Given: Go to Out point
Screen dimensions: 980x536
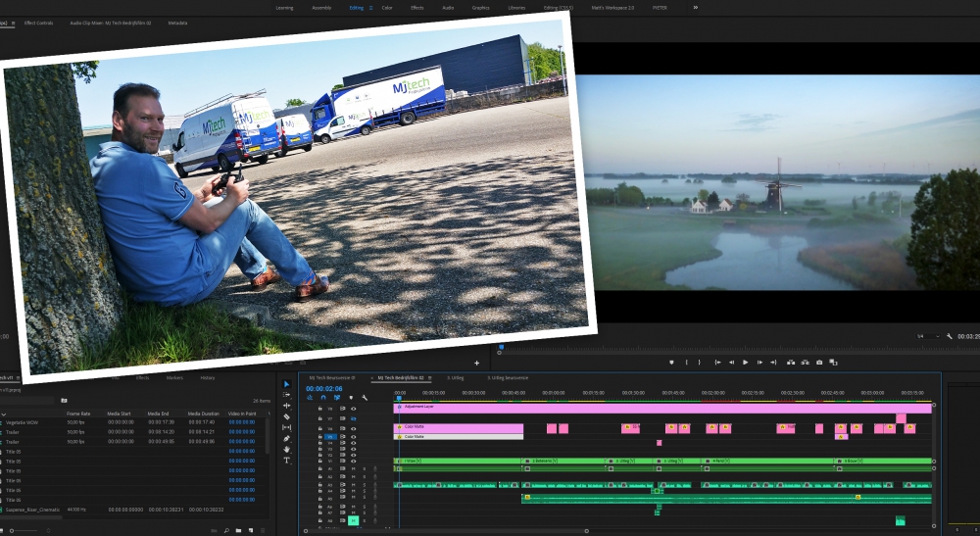Looking at the screenshot, I should 773,363.
